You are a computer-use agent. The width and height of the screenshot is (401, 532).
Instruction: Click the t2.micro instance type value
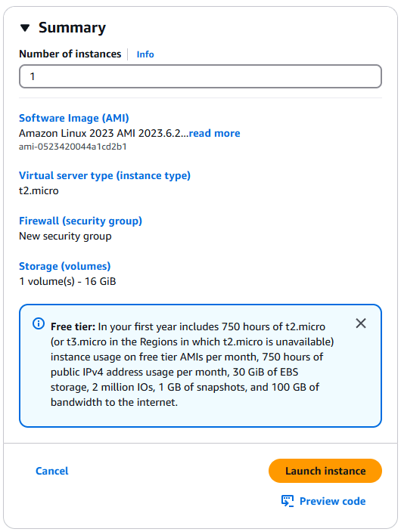(x=39, y=190)
